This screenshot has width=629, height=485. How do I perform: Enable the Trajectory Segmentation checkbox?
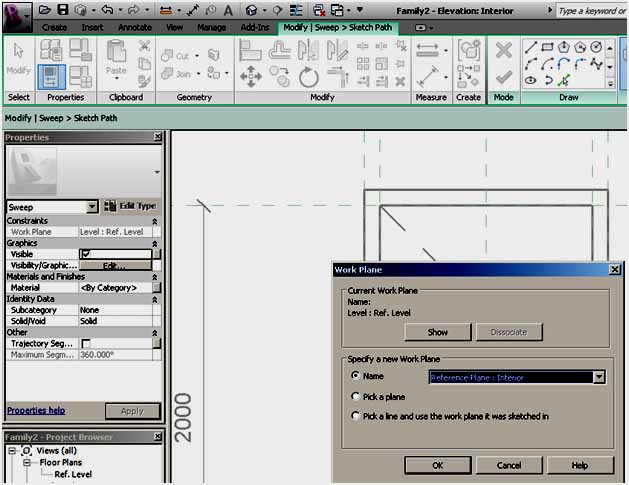(86, 343)
